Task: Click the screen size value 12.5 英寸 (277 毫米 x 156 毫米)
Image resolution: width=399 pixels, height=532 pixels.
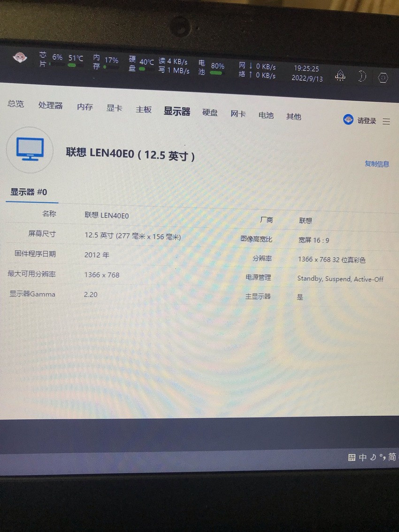Action: (x=133, y=236)
